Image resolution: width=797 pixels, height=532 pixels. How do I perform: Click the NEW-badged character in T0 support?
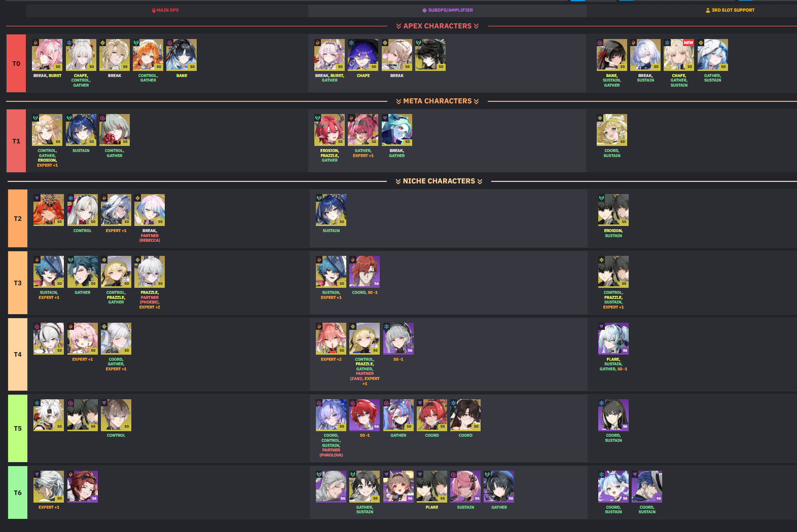click(x=679, y=55)
